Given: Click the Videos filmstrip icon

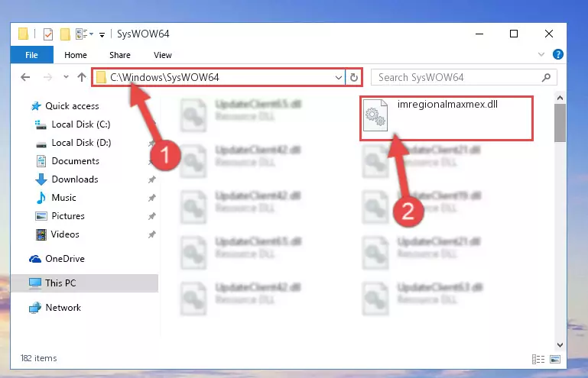Looking at the screenshot, I should coord(41,234).
